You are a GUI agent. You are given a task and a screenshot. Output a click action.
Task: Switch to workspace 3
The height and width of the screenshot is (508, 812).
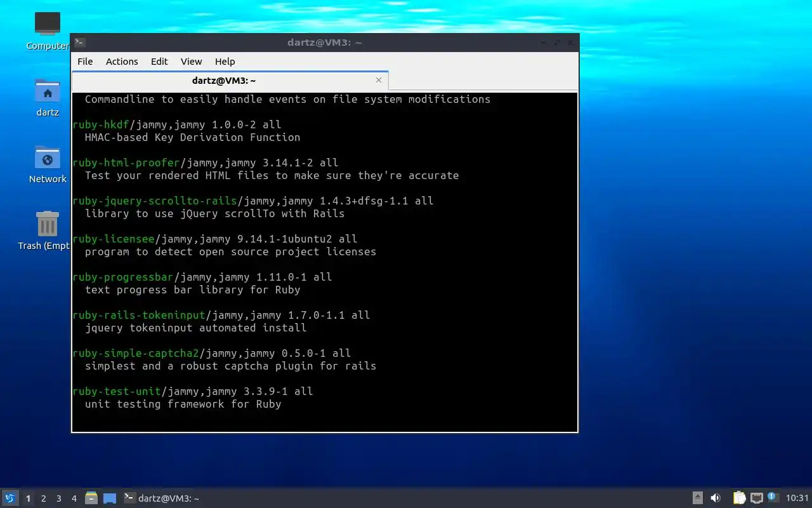tap(58, 498)
